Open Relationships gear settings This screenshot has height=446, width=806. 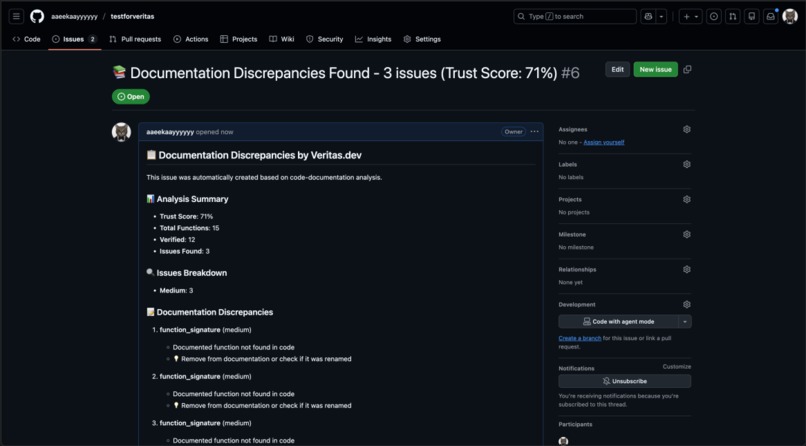click(x=687, y=269)
